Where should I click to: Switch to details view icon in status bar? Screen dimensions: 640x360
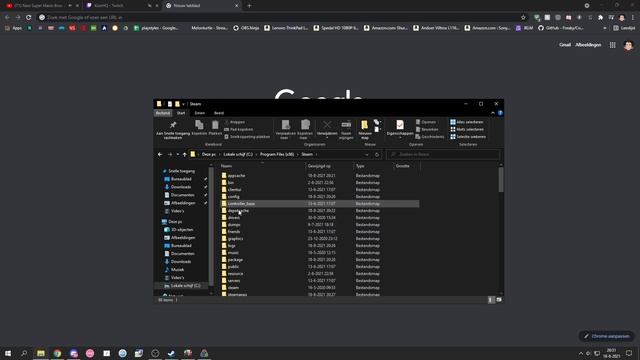(x=491, y=300)
